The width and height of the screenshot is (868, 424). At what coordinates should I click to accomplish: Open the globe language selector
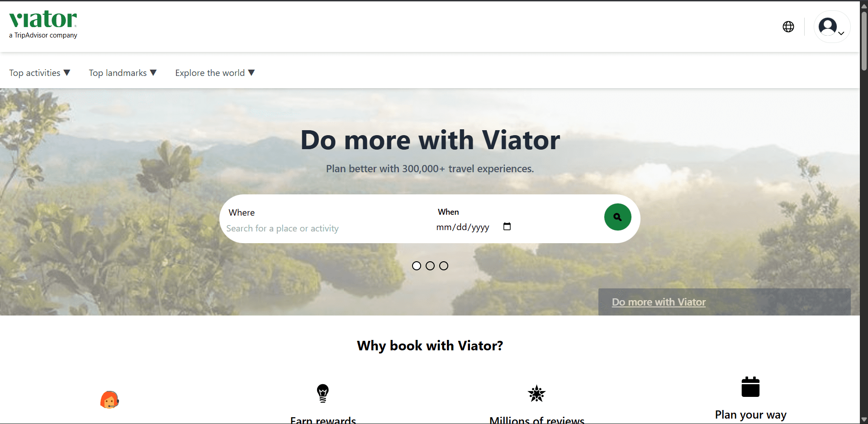(788, 27)
